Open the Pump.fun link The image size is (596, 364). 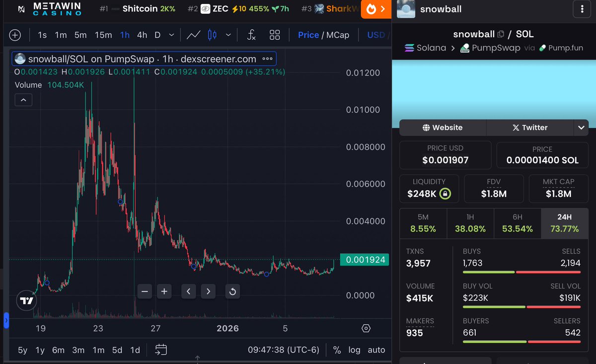pyautogui.click(x=562, y=48)
